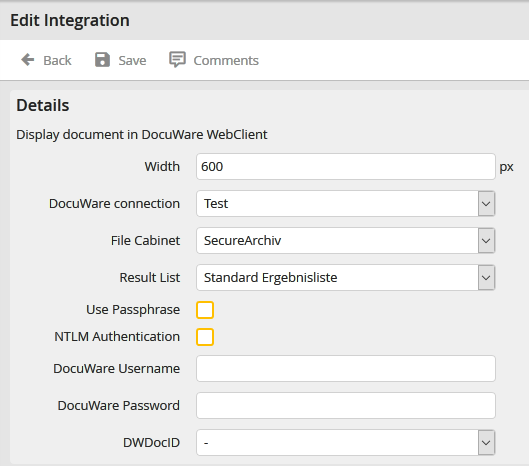Click the DWDocID label

pyautogui.click(x=151, y=442)
